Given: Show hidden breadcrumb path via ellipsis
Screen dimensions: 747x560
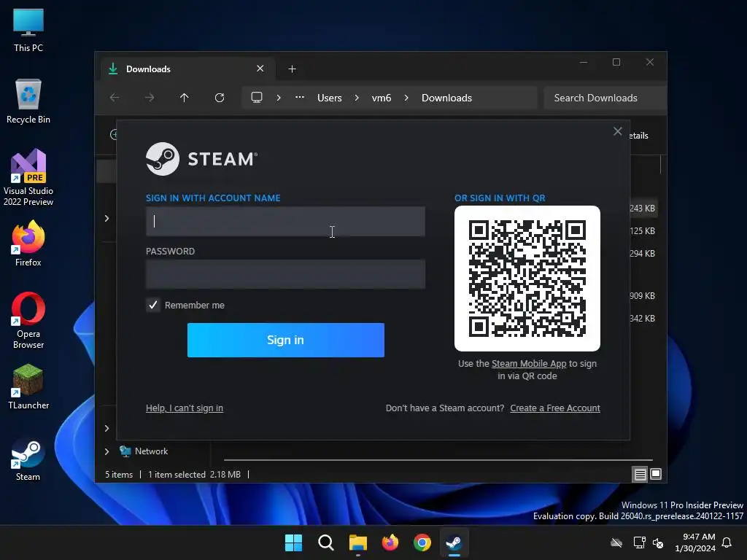Looking at the screenshot, I should (300, 98).
